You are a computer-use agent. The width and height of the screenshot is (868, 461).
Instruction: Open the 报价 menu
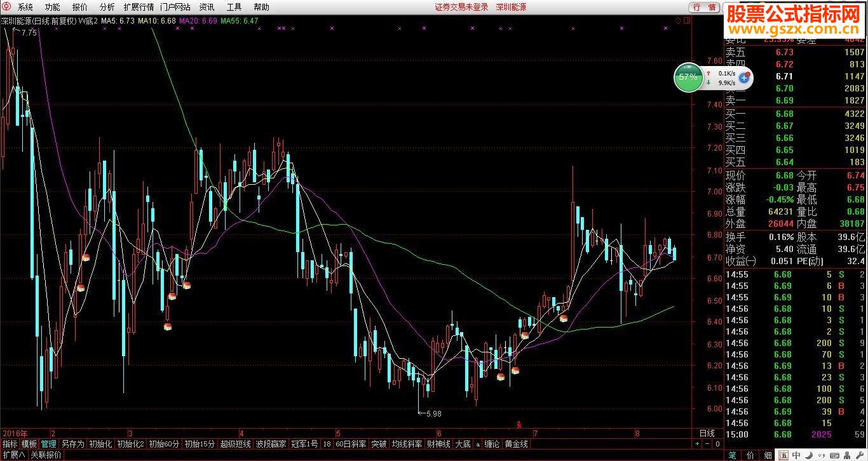click(80, 7)
